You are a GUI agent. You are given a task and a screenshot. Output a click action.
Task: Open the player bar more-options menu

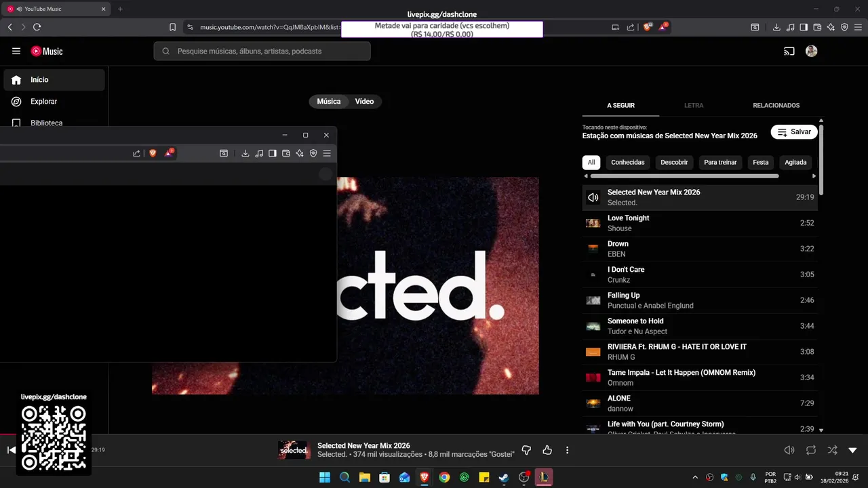[568, 450]
